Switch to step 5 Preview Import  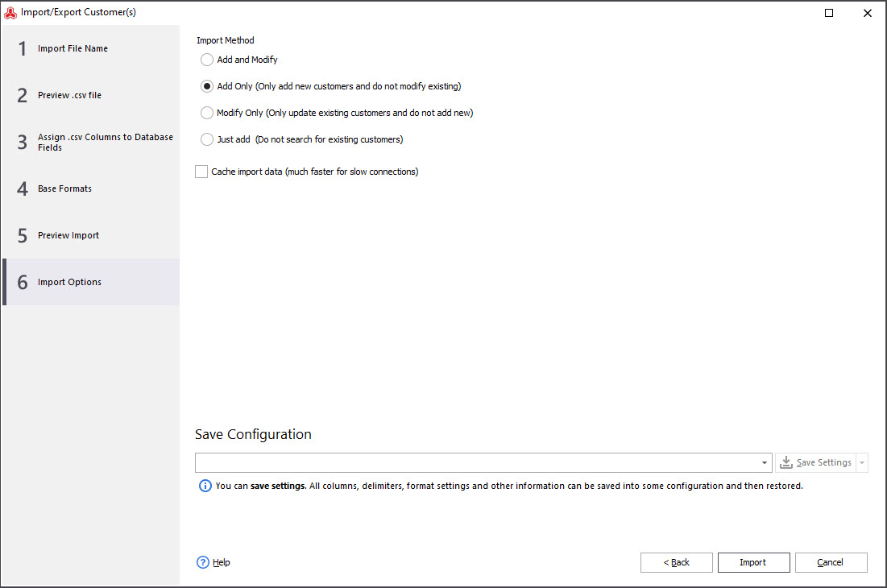(90, 235)
